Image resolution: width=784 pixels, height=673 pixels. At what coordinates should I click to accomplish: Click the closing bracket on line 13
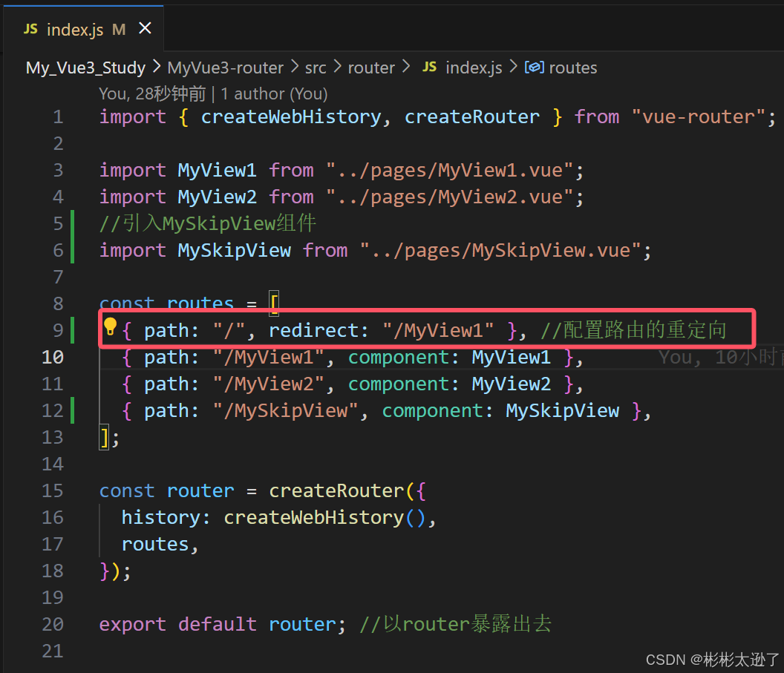104,438
